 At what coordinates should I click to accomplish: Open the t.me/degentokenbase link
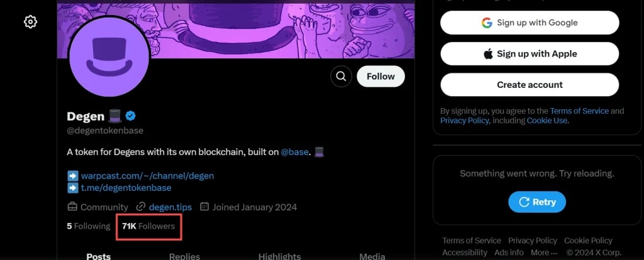coord(126,187)
